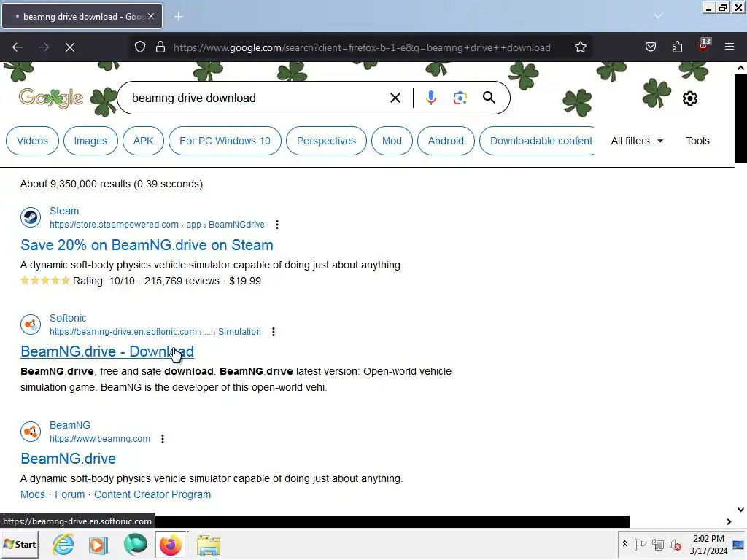
Task: Select the Downloadable content chip
Action: (538, 141)
